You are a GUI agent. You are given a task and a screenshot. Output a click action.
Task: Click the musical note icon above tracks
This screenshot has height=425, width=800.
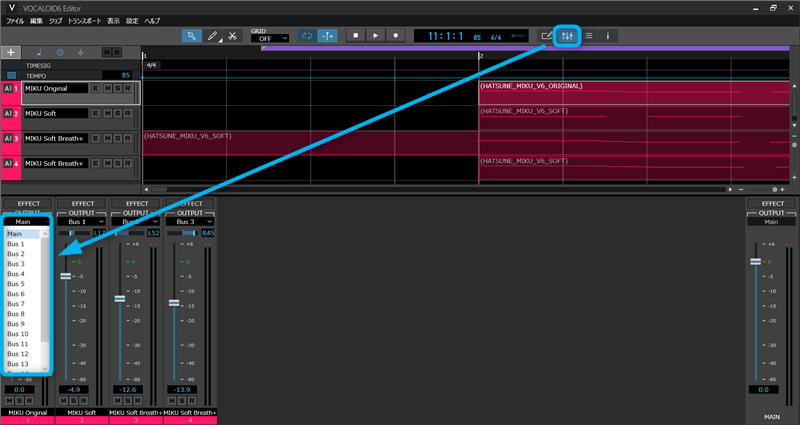(x=40, y=52)
